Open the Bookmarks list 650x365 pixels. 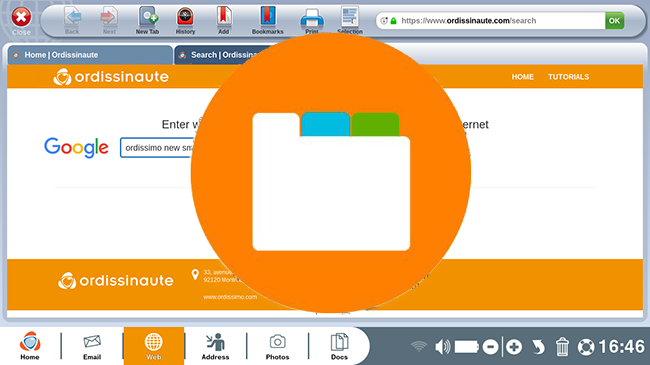click(x=267, y=20)
